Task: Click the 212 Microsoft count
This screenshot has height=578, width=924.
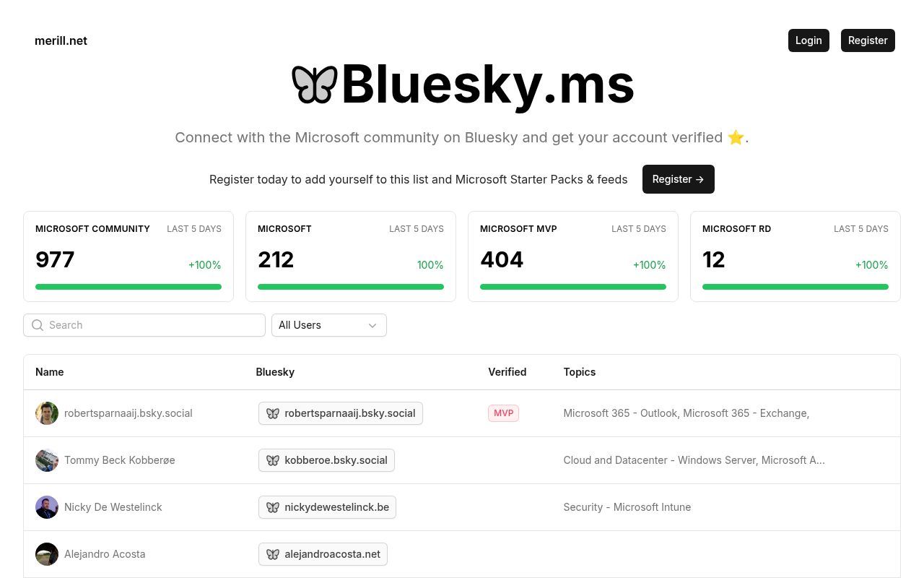Action: tap(276, 260)
